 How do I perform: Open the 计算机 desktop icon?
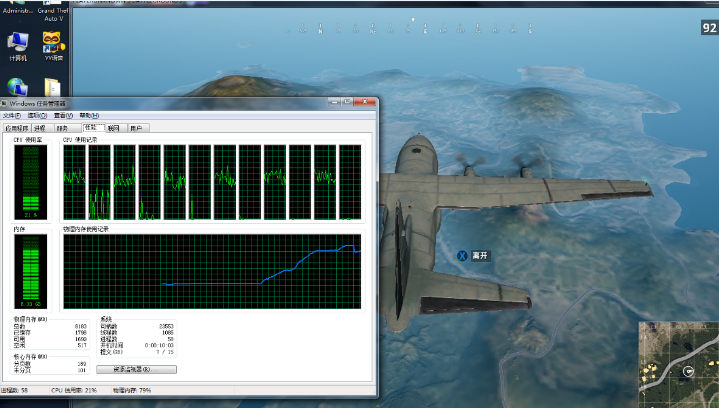click(x=17, y=46)
